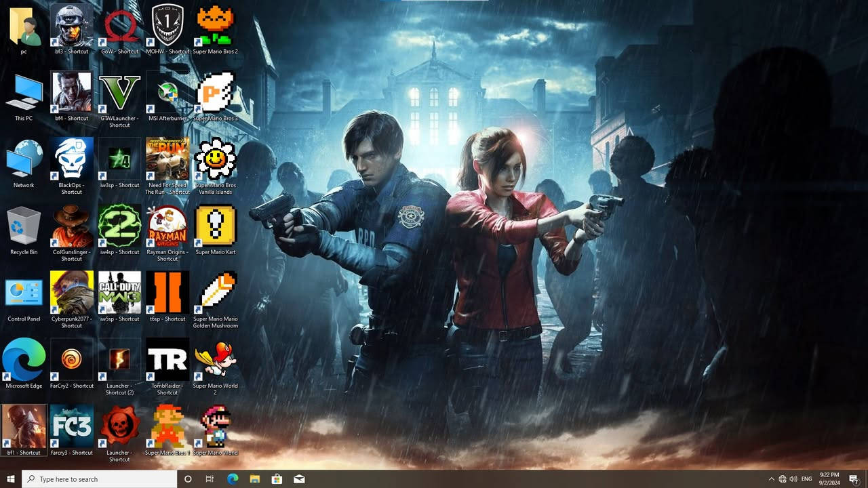The width and height of the screenshot is (868, 488).
Task: Select the Super Mario Bros. 1 icon
Action: coord(167,426)
